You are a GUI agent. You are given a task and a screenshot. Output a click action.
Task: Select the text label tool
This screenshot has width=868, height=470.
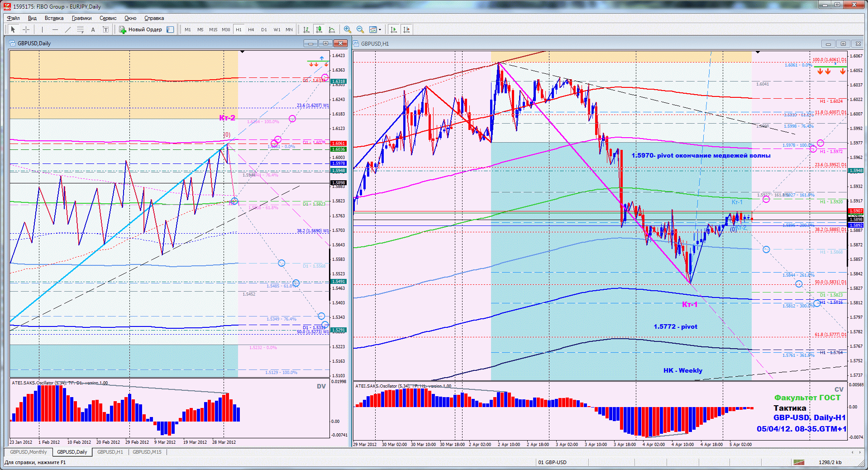pos(105,29)
